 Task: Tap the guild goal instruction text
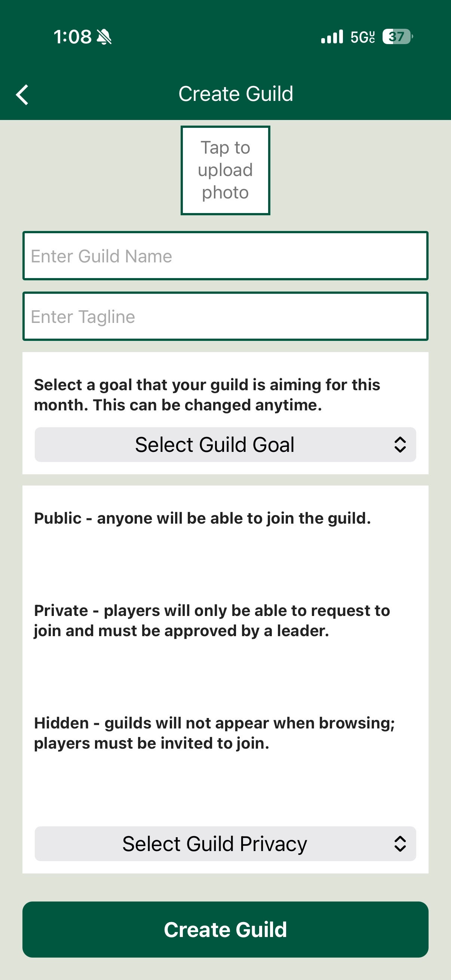click(207, 395)
